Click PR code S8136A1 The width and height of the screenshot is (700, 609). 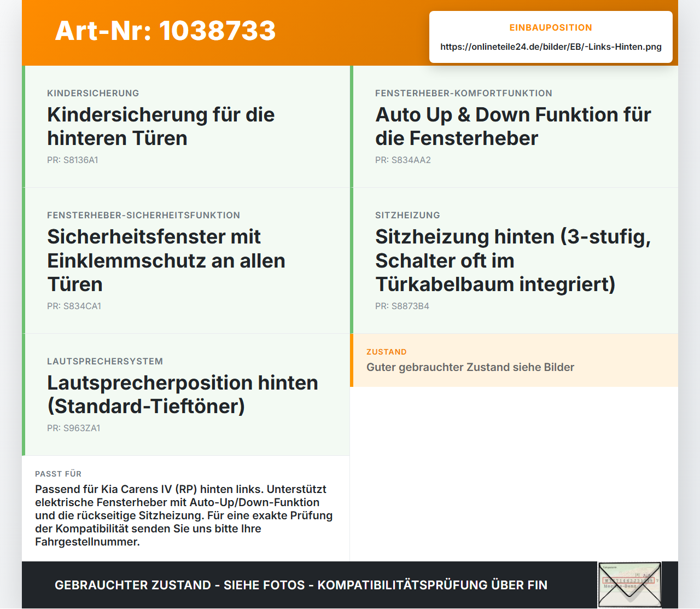[x=73, y=160]
